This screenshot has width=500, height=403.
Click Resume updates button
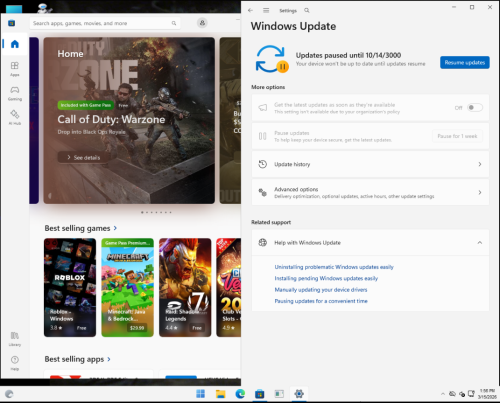(x=465, y=62)
